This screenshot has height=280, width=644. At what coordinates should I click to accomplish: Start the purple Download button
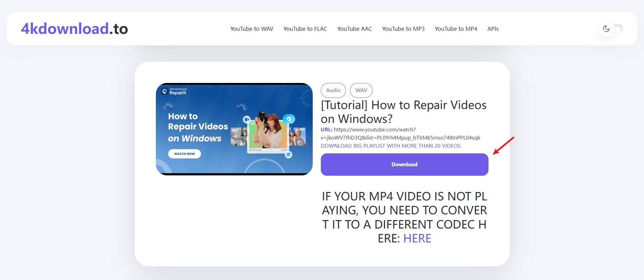404,165
